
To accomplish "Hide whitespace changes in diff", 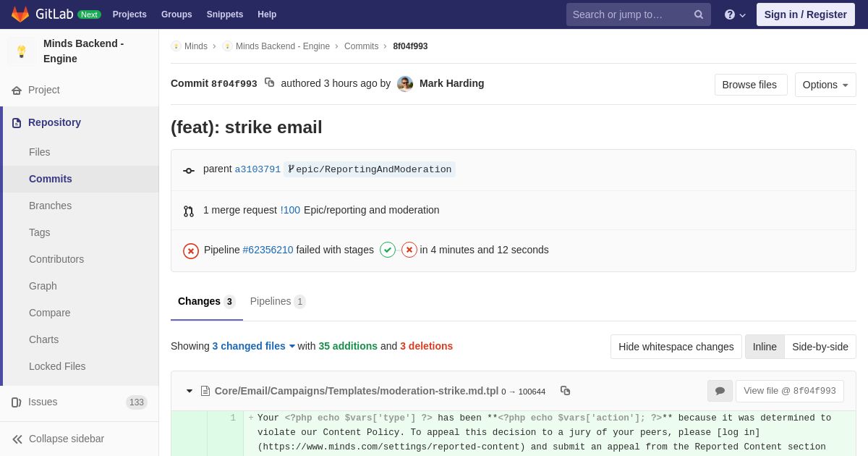I will tap(676, 347).
